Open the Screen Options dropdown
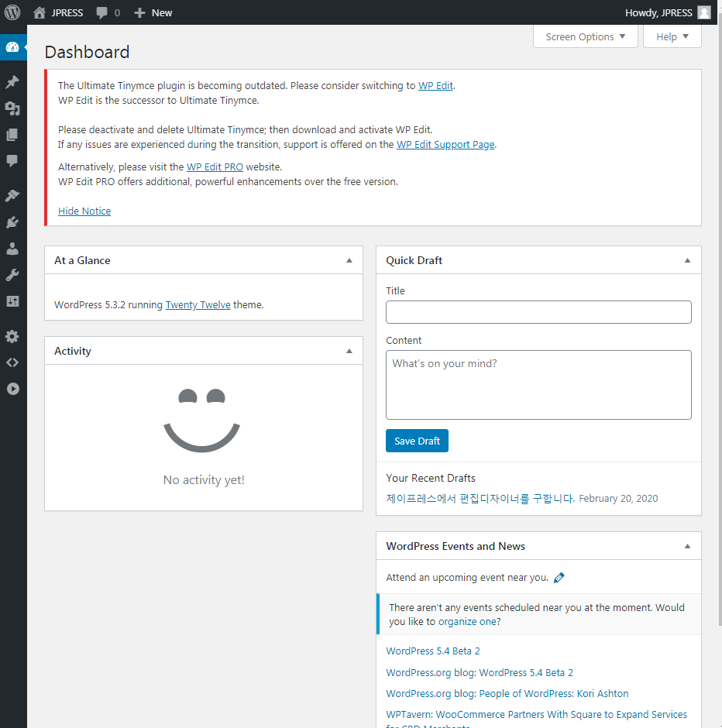 pyautogui.click(x=586, y=36)
